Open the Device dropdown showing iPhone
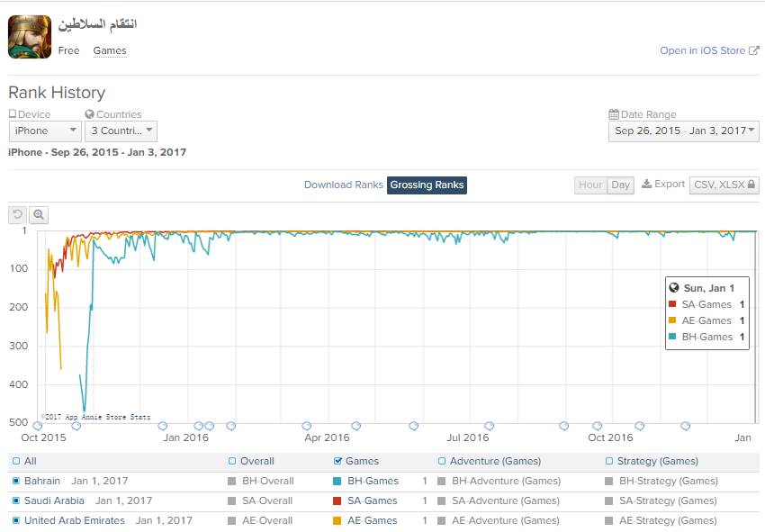The height and width of the screenshot is (532, 765). pos(45,131)
